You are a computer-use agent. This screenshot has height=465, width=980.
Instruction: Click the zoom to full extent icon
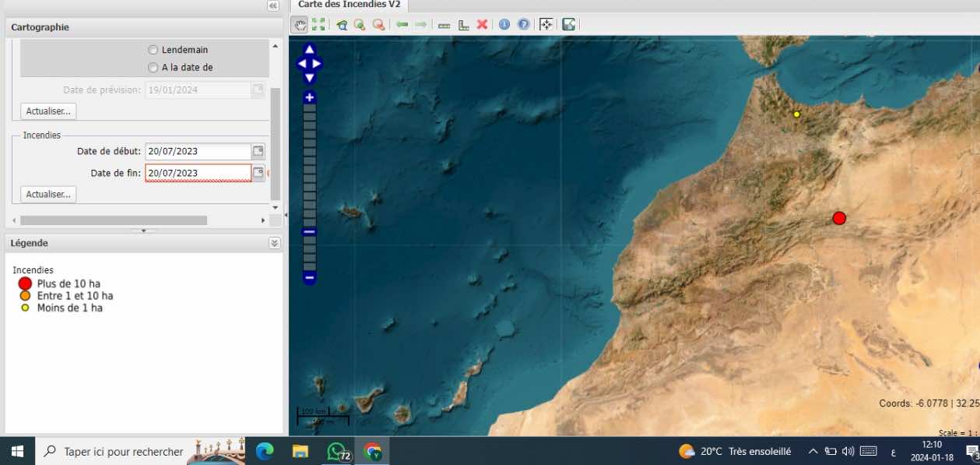(318, 25)
